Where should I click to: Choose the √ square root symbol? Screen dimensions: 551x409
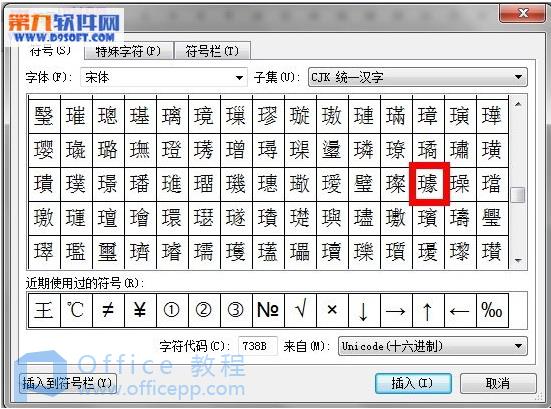tap(300, 311)
